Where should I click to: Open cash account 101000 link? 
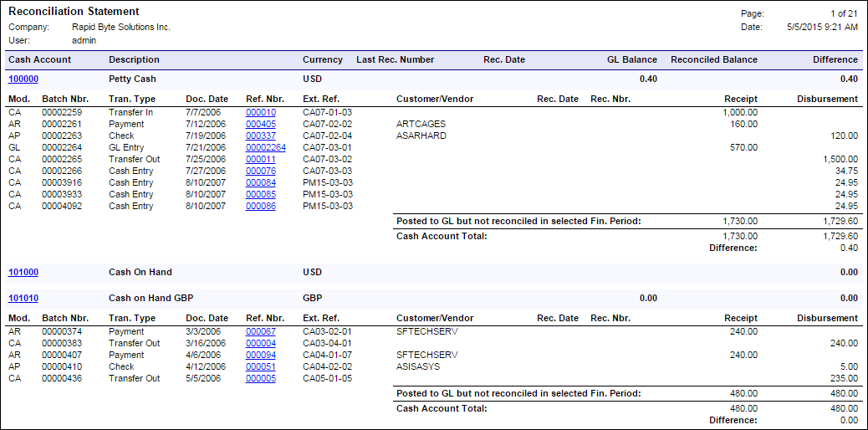(23, 272)
